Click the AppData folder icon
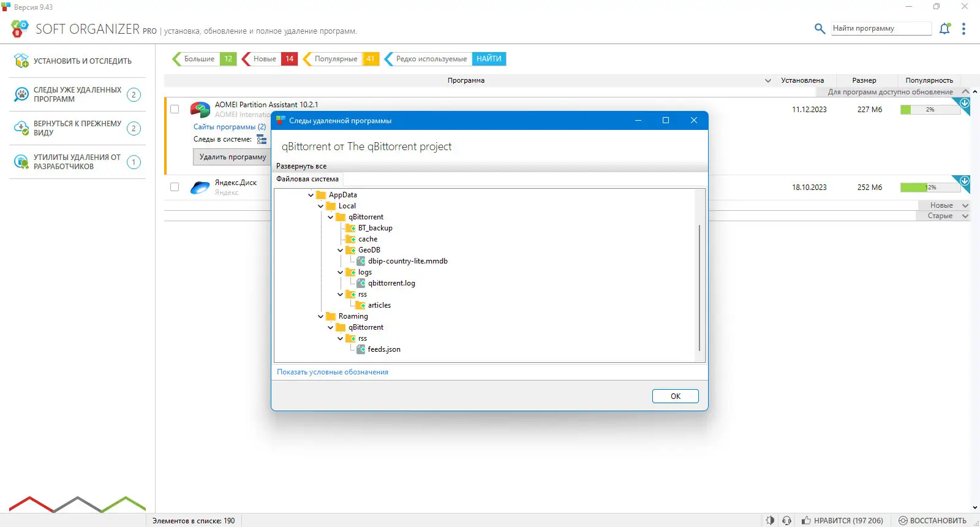The width and height of the screenshot is (980, 527). point(321,195)
